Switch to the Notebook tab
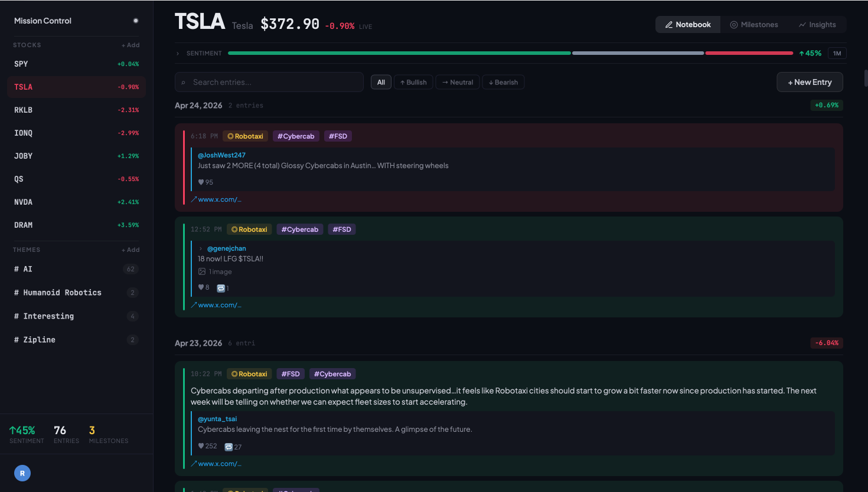 pos(688,25)
